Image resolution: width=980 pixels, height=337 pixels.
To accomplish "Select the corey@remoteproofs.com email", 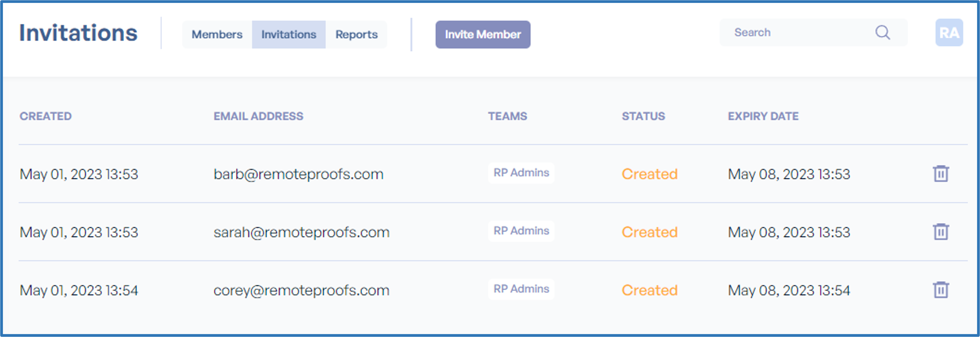I will click(301, 291).
